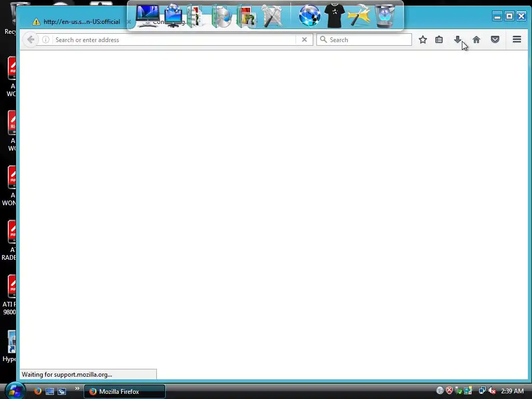Open the hammer with yellow star dock icon
The height and width of the screenshot is (399, 532).
click(x=359, y=16)
